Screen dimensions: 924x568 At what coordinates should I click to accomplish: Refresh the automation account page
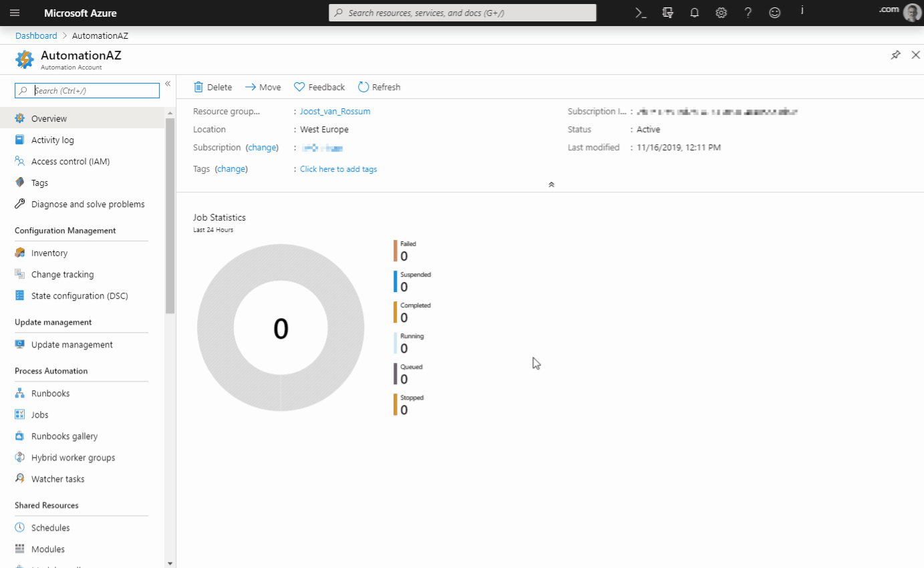379,86
